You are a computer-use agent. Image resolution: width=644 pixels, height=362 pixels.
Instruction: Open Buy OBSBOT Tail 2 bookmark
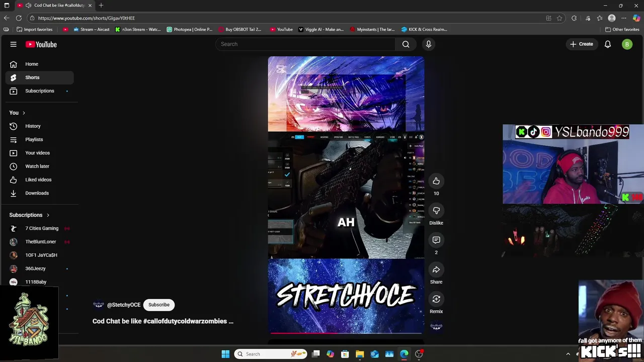click(239, 29)
